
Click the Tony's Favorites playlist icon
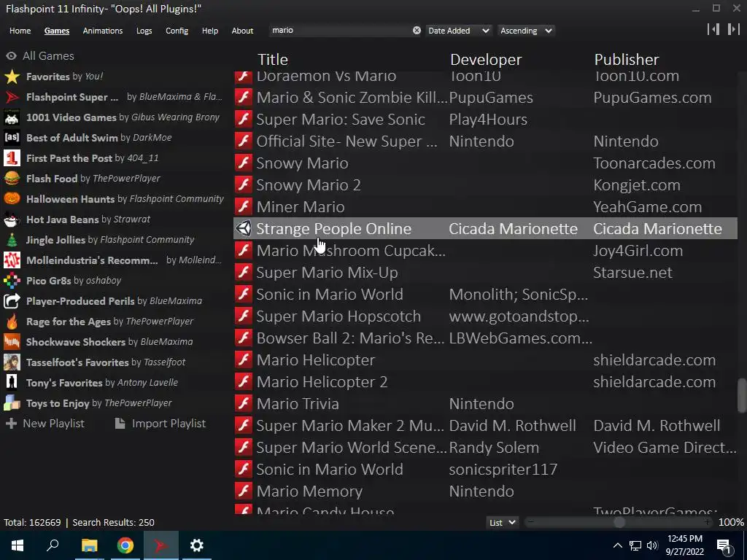pos(12,382)
